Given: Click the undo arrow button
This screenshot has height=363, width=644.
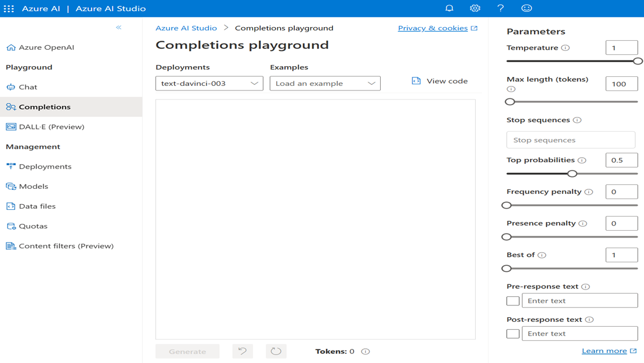Looking at the screenshot, I should coord(243,351).
